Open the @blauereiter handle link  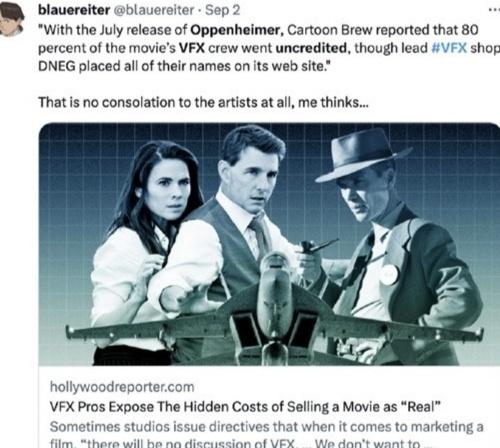154,10
